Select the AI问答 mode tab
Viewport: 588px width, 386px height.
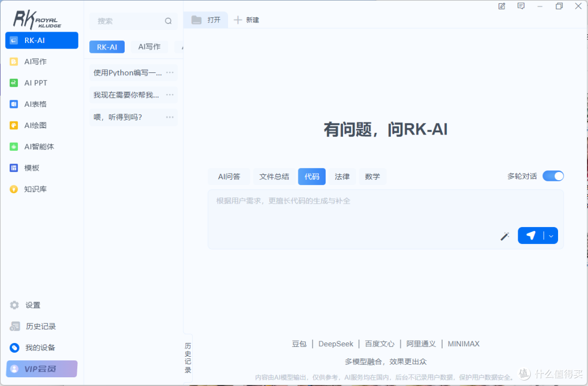[x=229, y=177]
